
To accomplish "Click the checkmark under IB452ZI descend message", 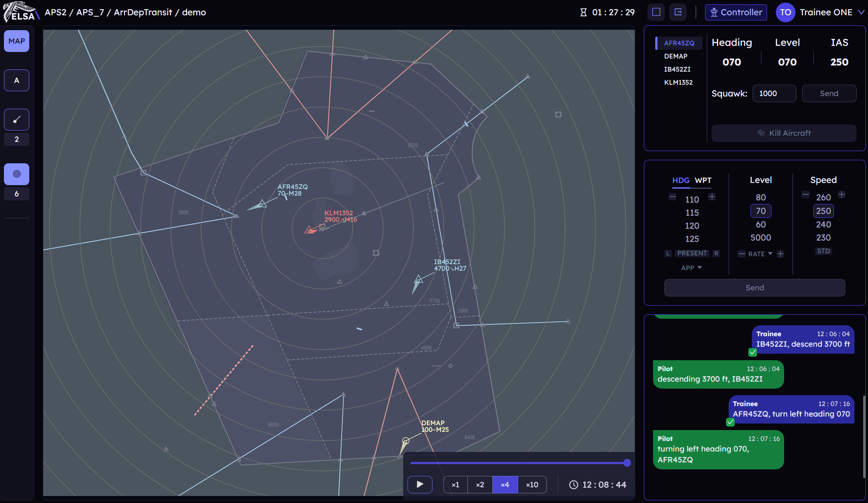I will click(753, 352).
